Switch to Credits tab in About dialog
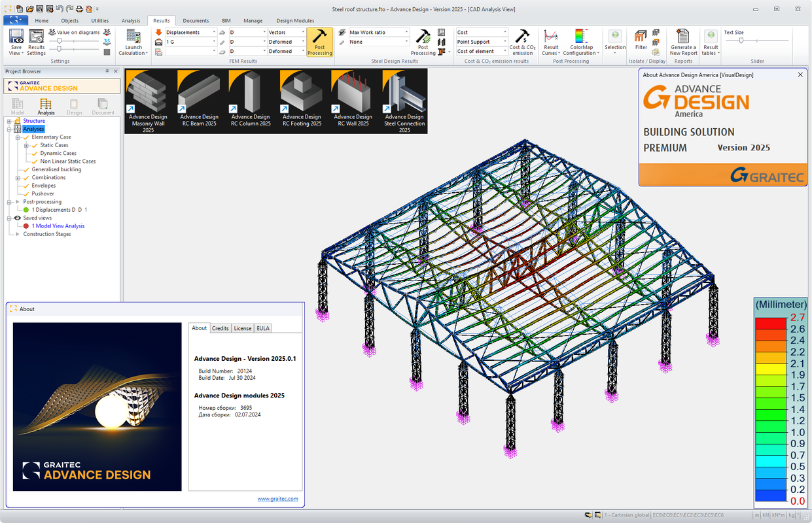 click(x=221, y=328)
